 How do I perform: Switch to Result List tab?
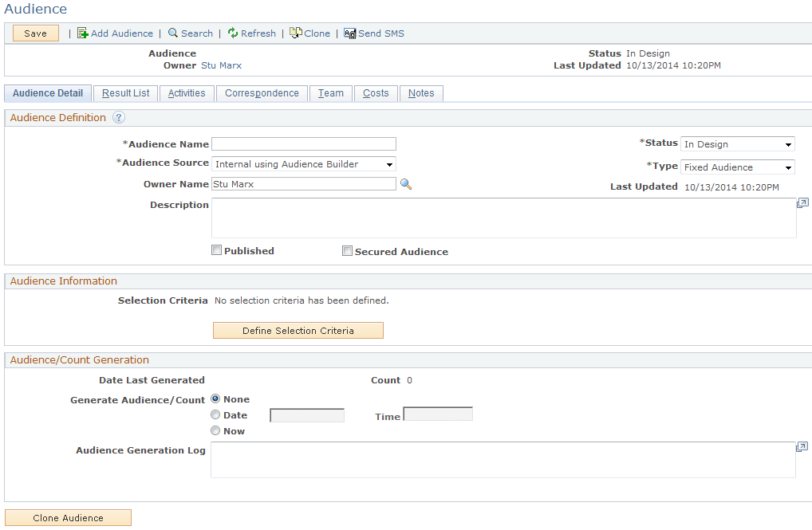tap(125, 93)
